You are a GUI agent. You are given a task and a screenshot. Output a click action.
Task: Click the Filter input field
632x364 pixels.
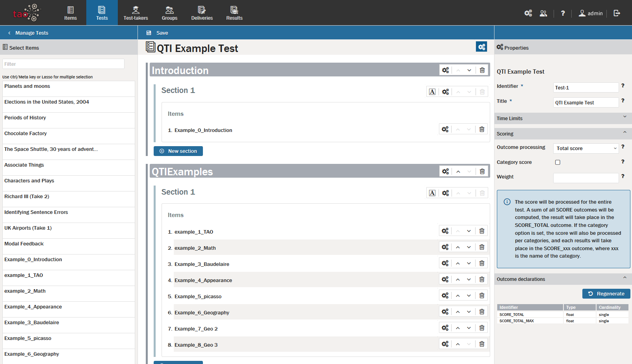(x=63, y=64)
